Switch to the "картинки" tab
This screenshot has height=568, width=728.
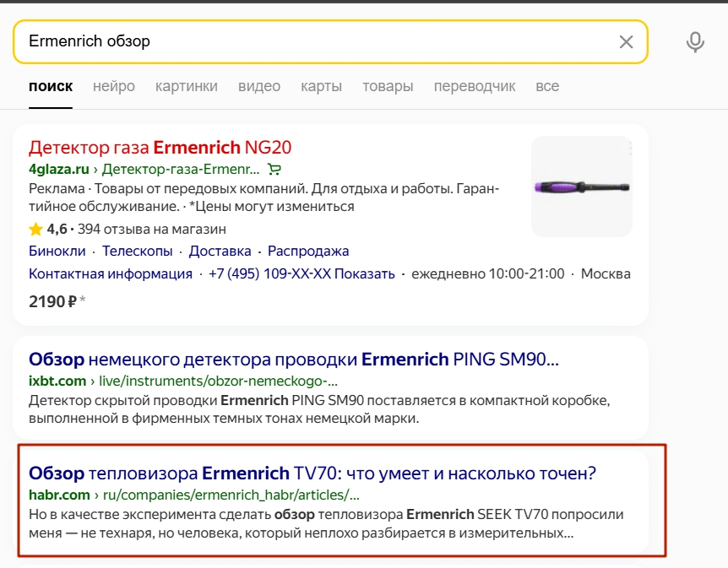coord(186,86)
